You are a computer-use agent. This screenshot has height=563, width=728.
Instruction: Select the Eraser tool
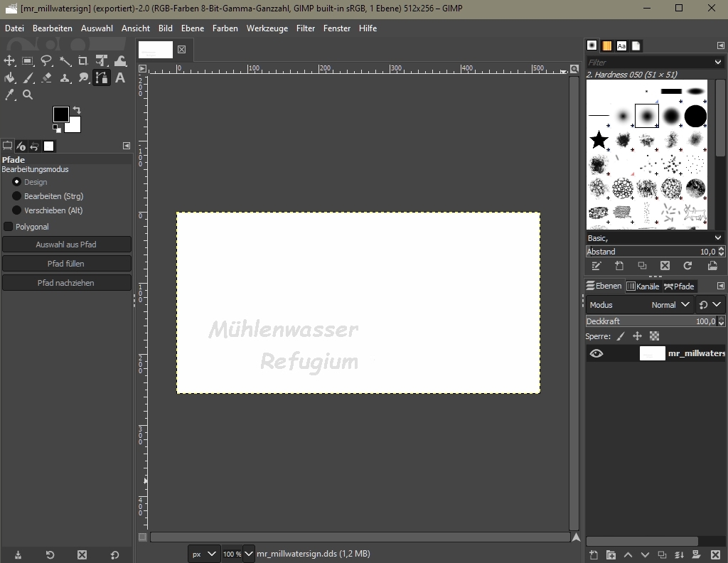click(x=47, y=78)
